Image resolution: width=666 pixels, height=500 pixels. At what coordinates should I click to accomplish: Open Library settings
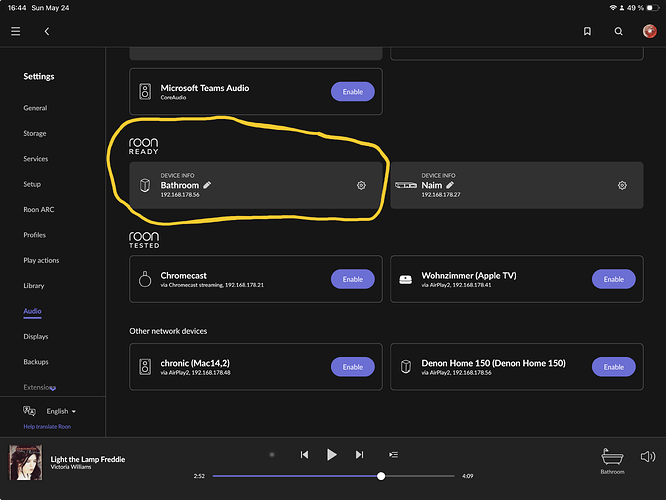pos(34,286)
